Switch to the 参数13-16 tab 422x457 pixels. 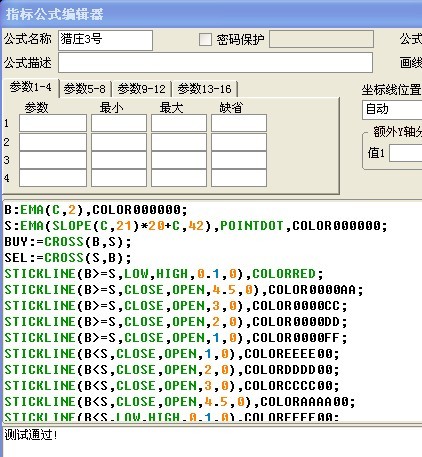pyautogui.click(x=204, y=89)
